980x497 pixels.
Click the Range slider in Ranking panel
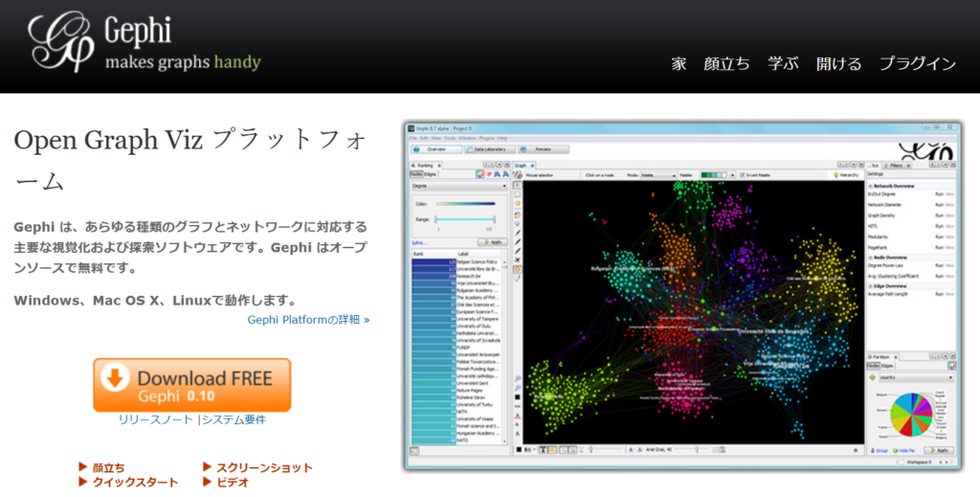[465, 220]
